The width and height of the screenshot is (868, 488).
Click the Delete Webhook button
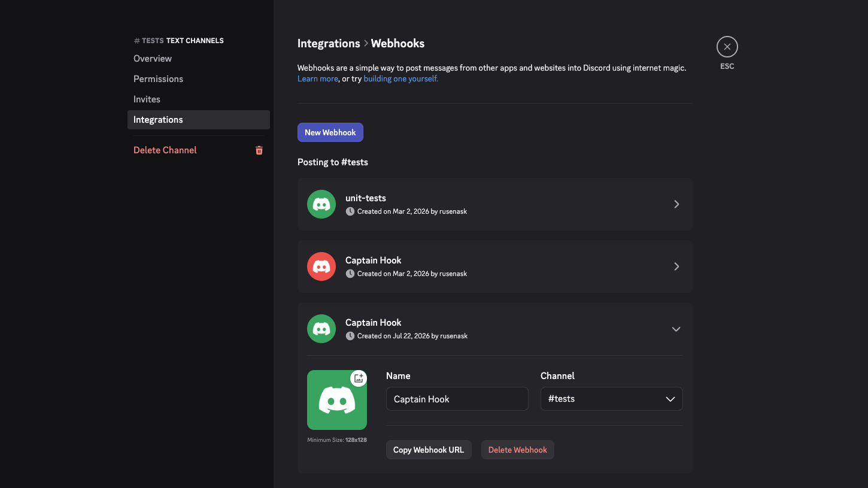pyautogui.click(x=518, y=450)
